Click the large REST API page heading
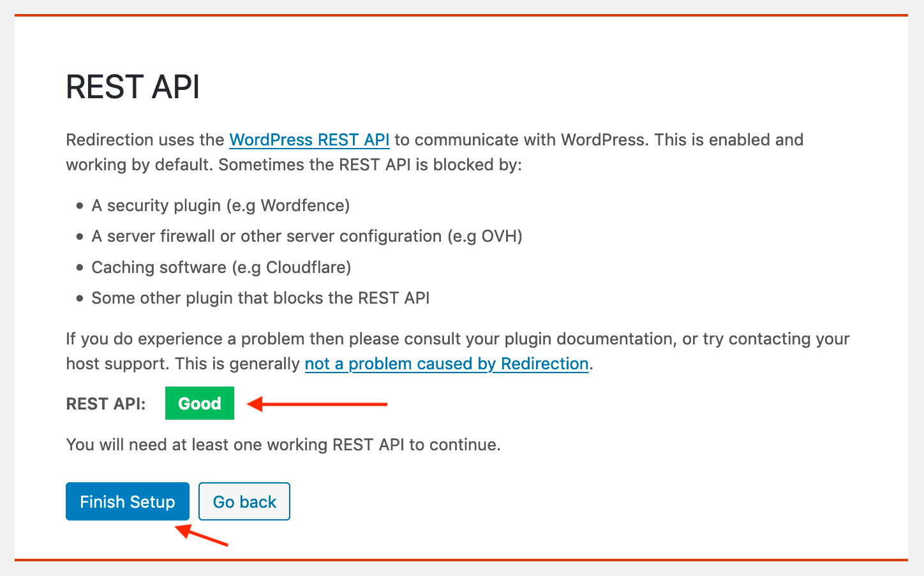This screenshot has width=924, height=576. (x=133, y=87)
